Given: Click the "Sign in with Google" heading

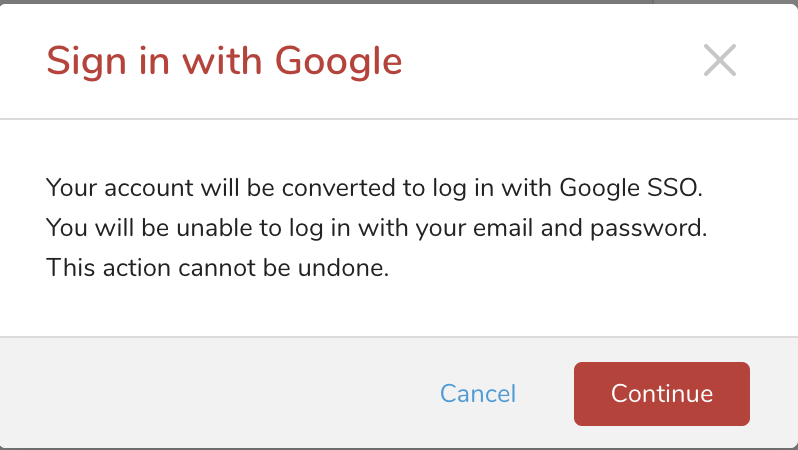Looking at the screenshot, I should 224,62.
